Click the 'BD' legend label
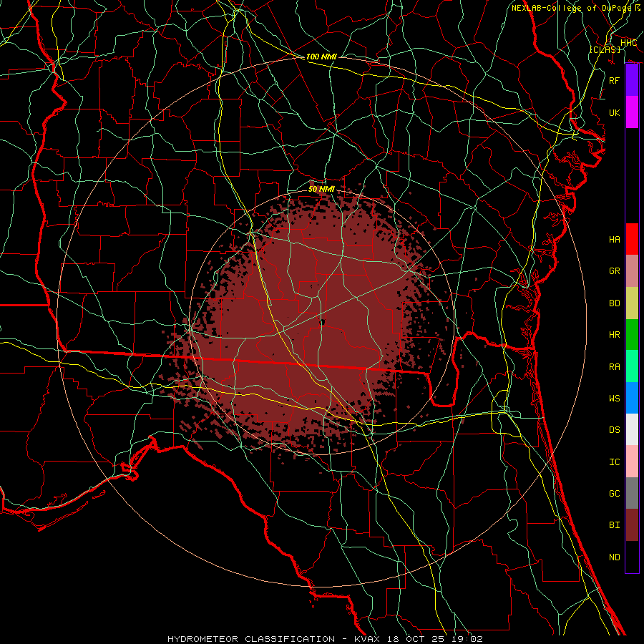Screen dimensions: 644x644 (614, 303)
